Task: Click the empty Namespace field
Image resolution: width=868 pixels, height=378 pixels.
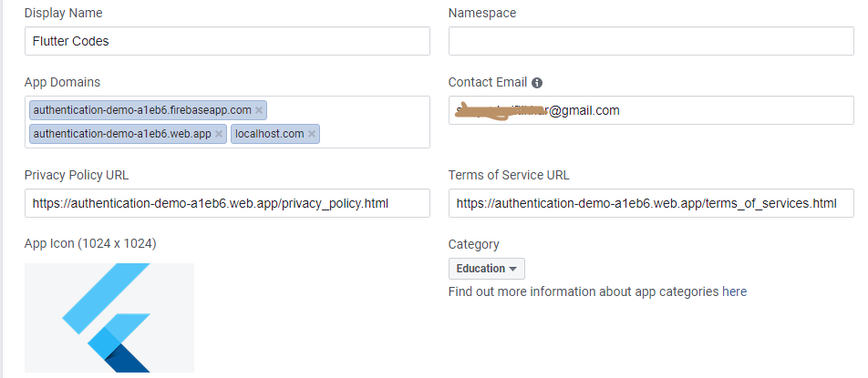Action: [x=651, y=41]
